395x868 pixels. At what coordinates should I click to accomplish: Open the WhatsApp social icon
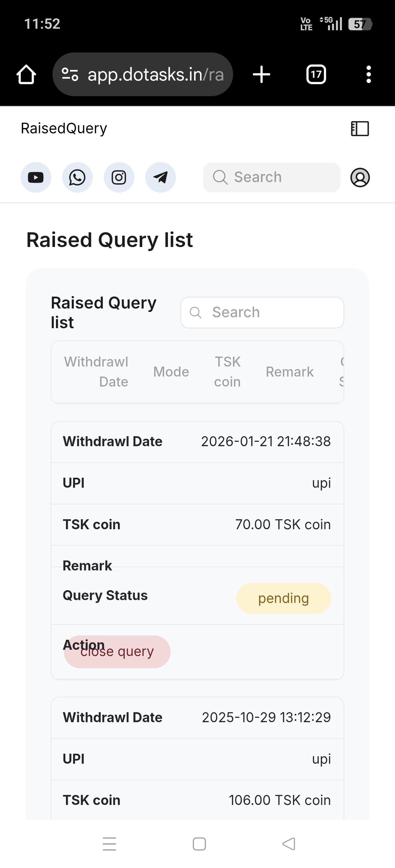[x=77, y=177]
